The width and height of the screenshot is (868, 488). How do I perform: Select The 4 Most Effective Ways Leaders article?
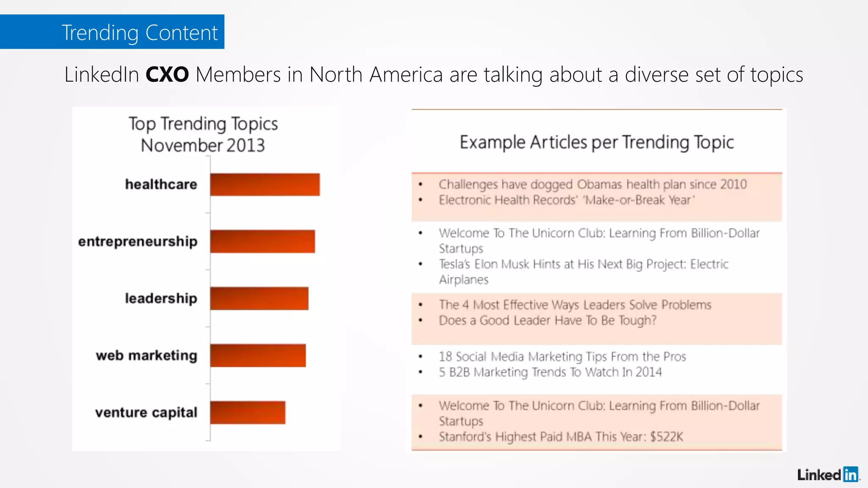pyautogui.click(x=575, y=305)
